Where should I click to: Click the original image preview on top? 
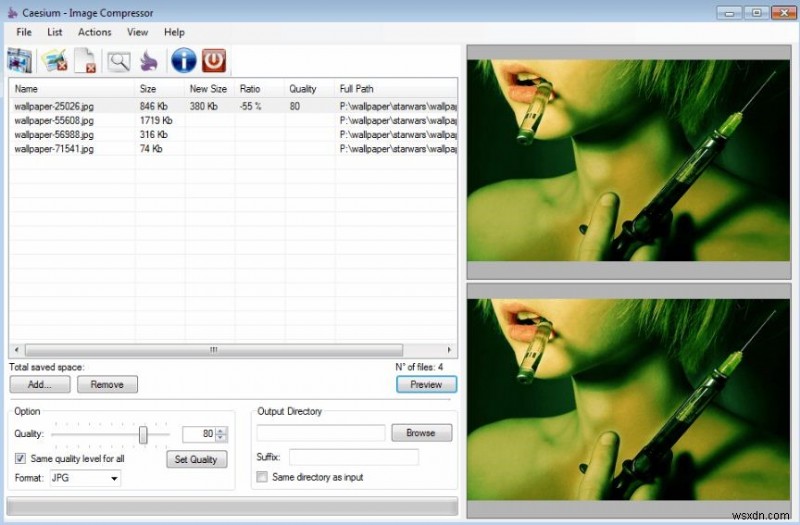coord(629,160)
